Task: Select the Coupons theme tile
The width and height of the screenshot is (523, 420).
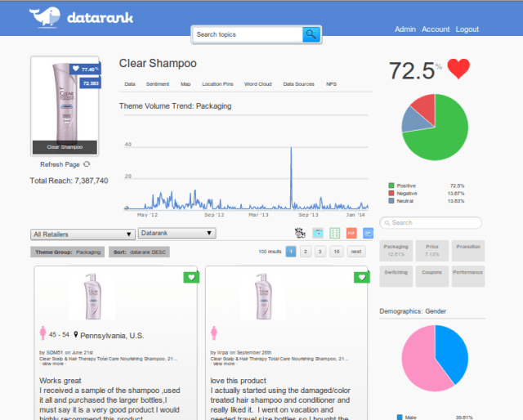Action: (x=432, y=276)
